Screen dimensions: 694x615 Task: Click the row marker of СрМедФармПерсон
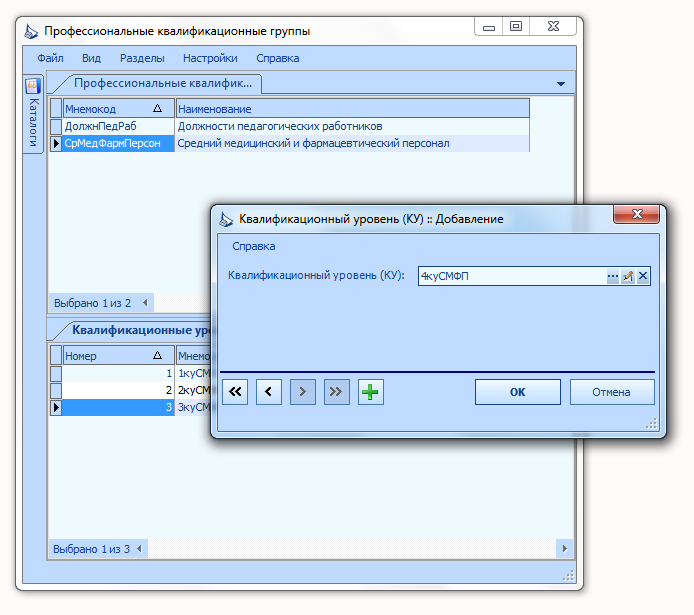[x=56, y=143]
